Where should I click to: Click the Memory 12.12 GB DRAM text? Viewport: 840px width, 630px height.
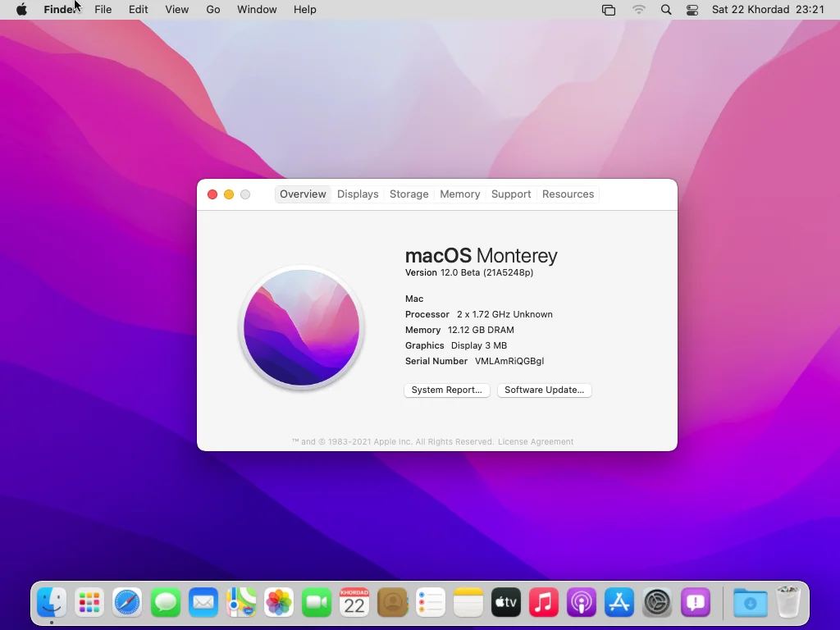tap(459, 330)
